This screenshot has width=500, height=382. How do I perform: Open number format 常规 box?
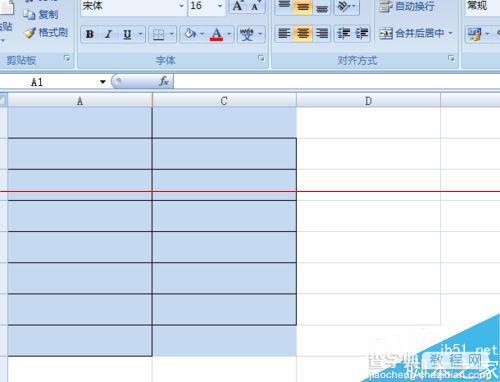tap(483, 6)
